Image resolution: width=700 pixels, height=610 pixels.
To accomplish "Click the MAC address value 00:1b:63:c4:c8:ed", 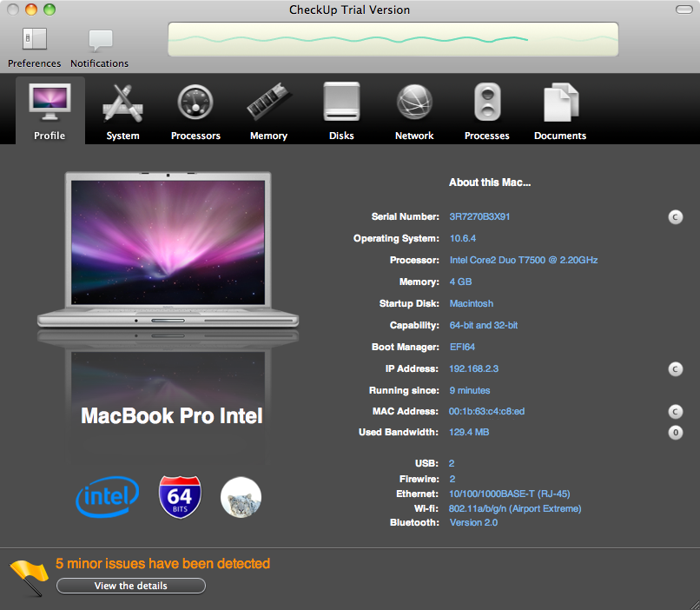I will [486, 411].
